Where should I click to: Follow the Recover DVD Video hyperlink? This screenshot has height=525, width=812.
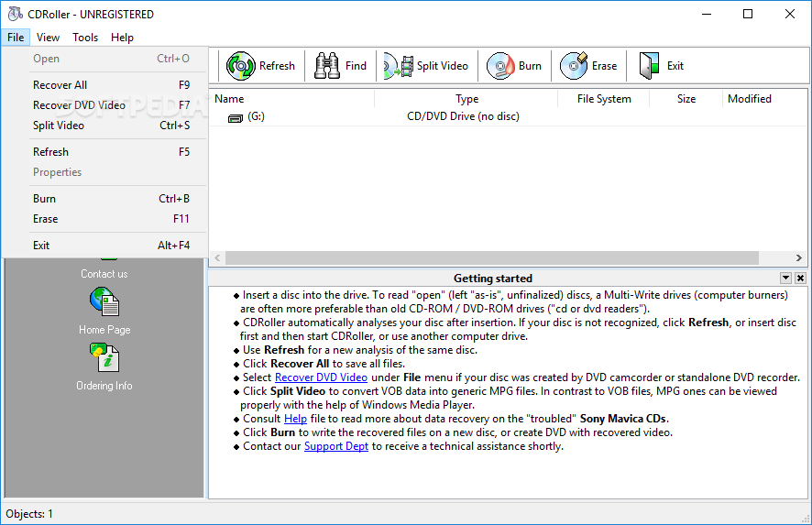(321, 377)
